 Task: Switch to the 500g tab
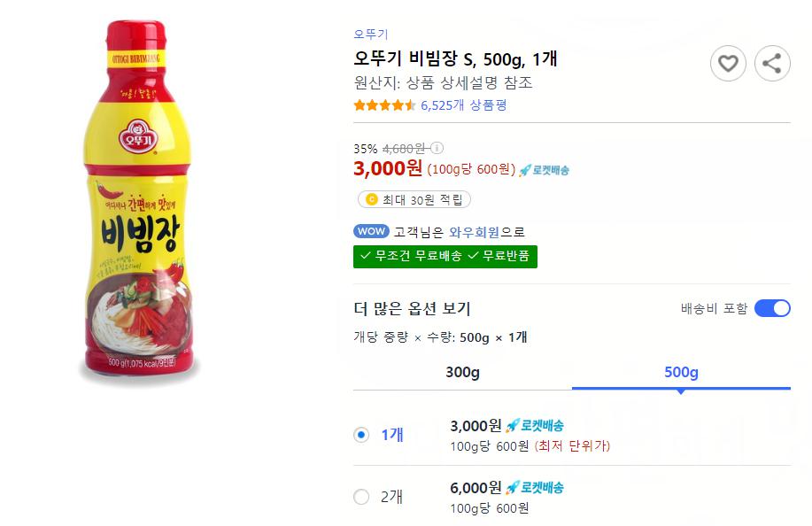pyautogui.click(x=681, y=372)
